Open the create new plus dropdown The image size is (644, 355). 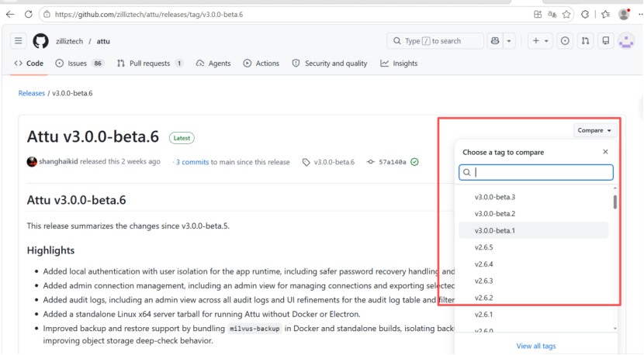click(x=540, y=40)
